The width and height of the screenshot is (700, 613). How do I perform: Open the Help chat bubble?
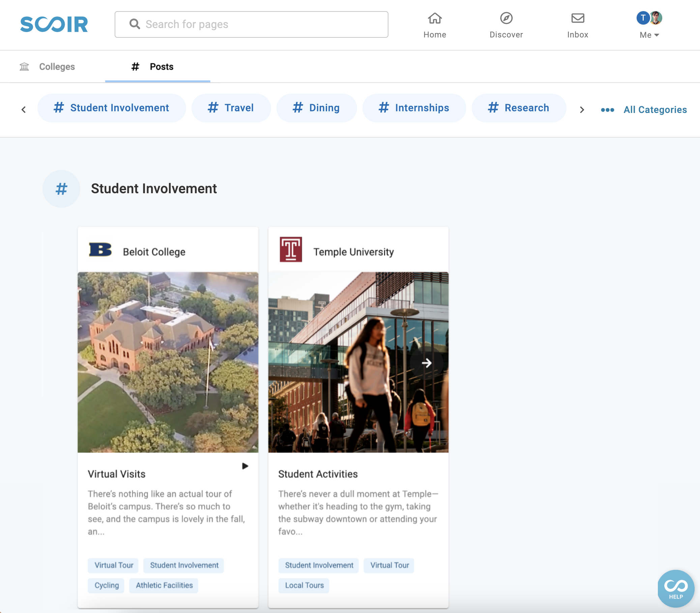676,588
